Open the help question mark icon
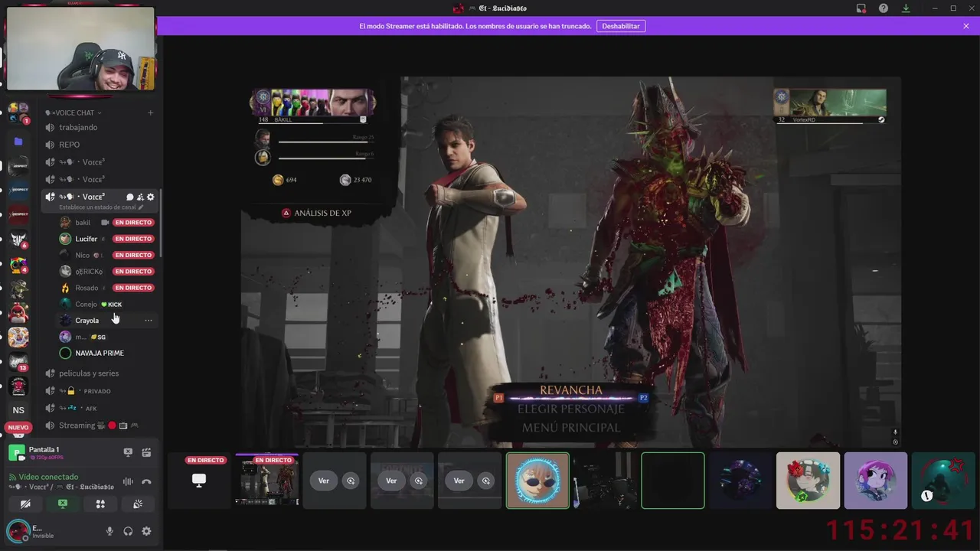 884,8
